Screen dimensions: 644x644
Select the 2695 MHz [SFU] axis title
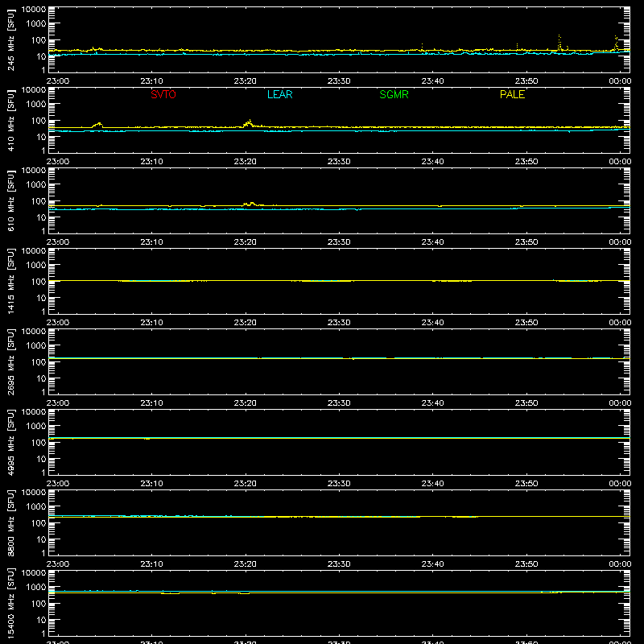click(x=10, y=361)
